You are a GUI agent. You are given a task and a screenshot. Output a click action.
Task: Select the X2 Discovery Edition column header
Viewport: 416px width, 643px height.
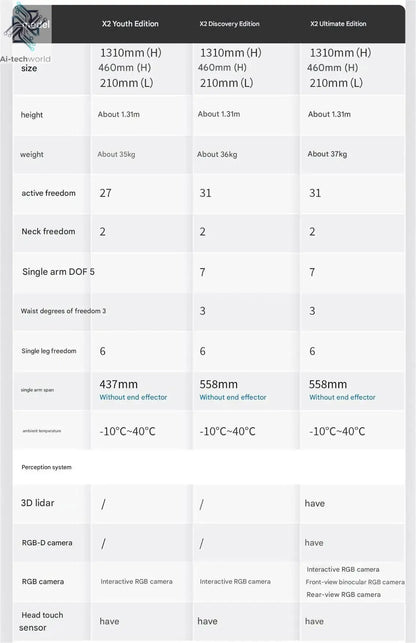(229, 24)
